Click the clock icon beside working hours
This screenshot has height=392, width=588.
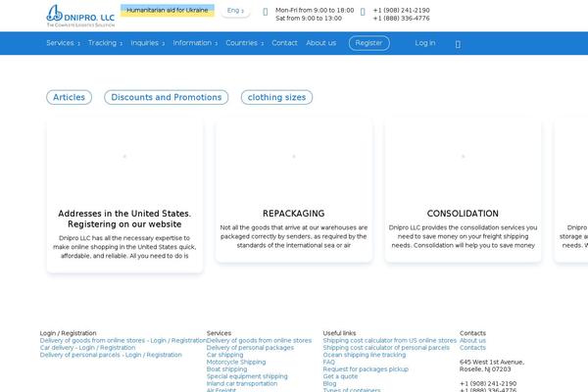click(x=266, y=12)
